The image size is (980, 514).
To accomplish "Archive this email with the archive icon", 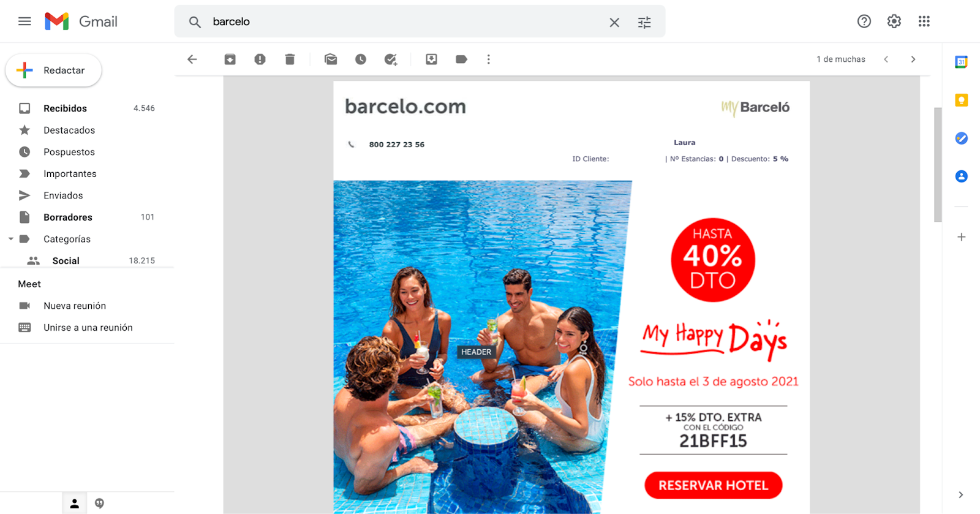I will pos(230,59).
